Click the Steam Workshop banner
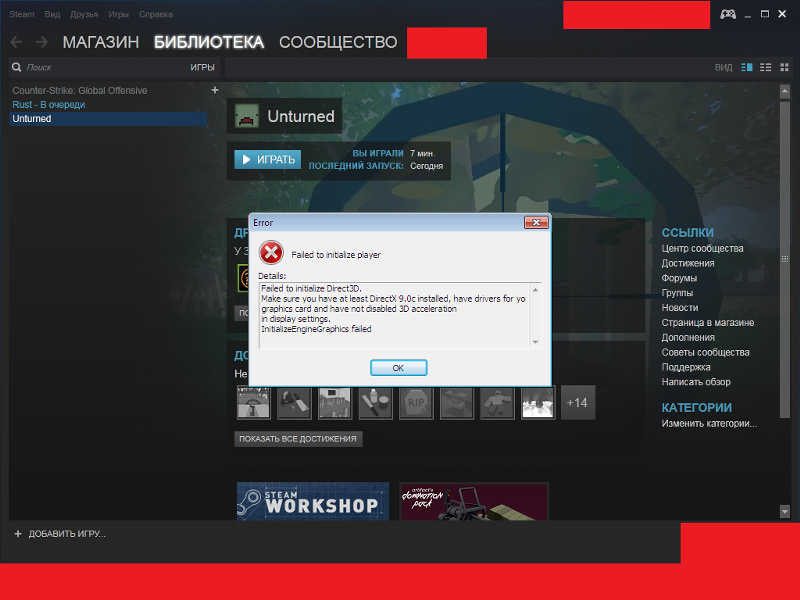 [x=313, y=501]
